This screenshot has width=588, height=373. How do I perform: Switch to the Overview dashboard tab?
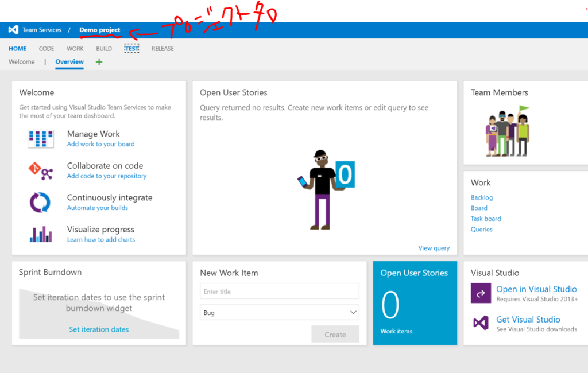coord(69,61)
